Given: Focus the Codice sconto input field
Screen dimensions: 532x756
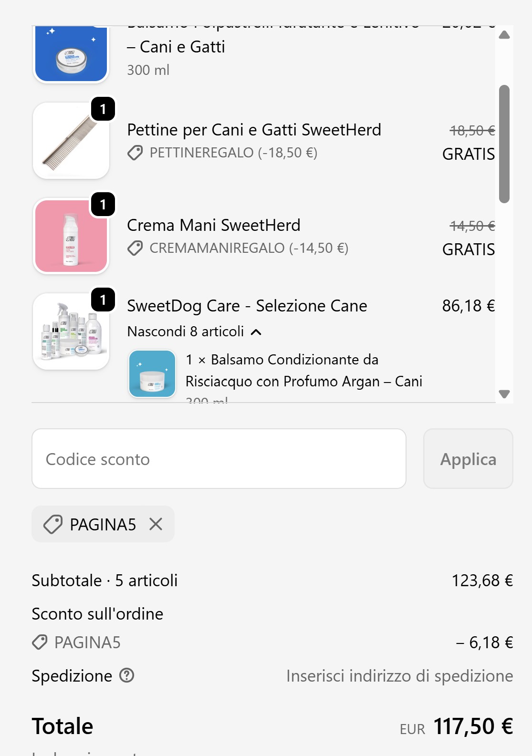Looking at the screenshot, I should (219, 459).
